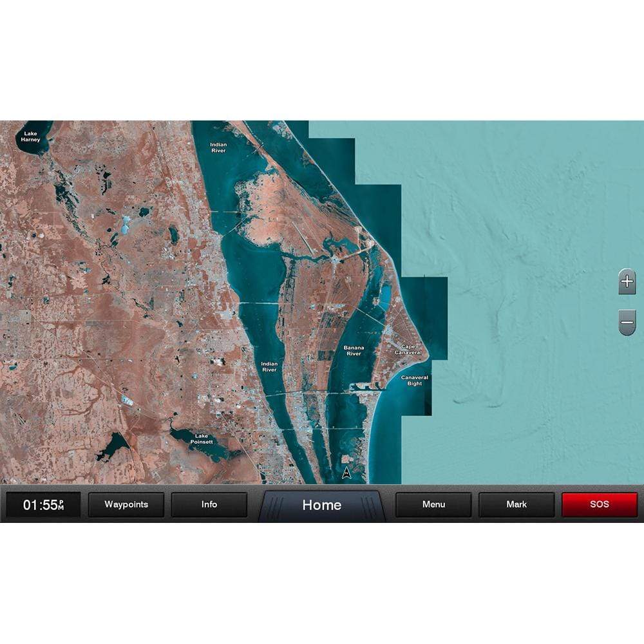The image size is (644, 644).
Task: Zoom in with the plus button
Action: 627,282
